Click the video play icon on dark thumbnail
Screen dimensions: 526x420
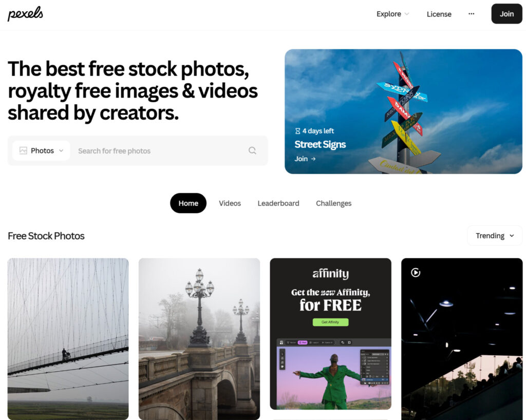click(x=416, y=273)
